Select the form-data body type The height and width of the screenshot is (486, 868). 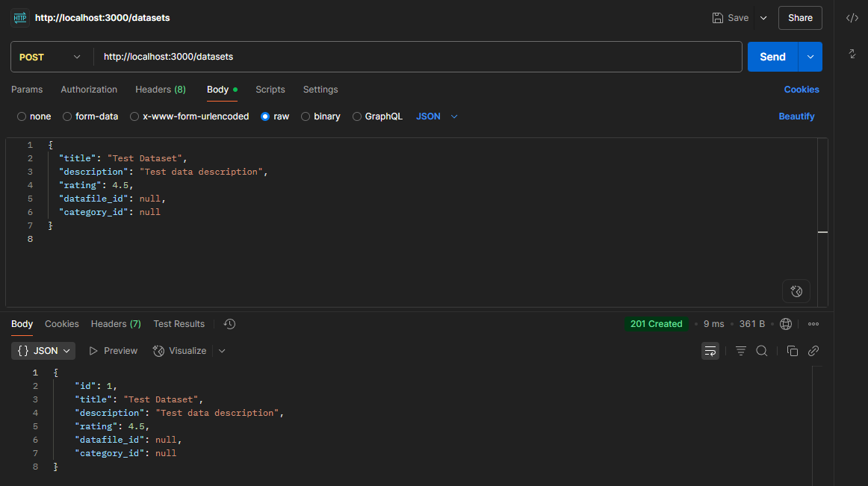tap(90, 116)
